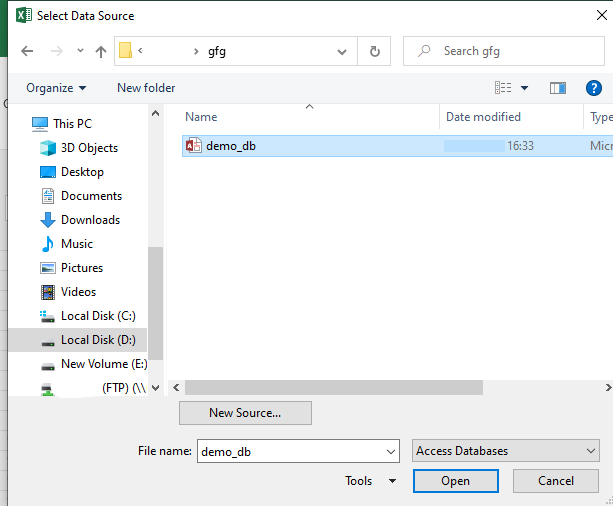Sort by the Name column header
Viewport: 613px width, 506px height.
tap(201, 117)
